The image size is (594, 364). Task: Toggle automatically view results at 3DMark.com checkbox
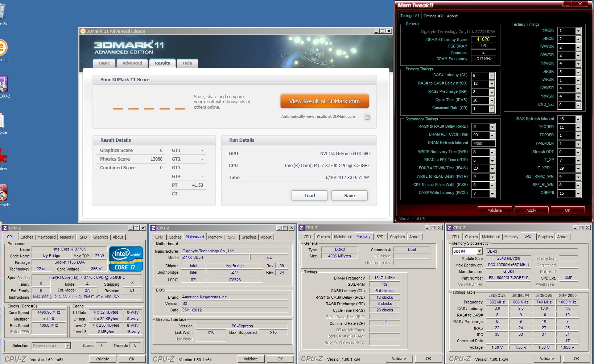coord(367,117)
